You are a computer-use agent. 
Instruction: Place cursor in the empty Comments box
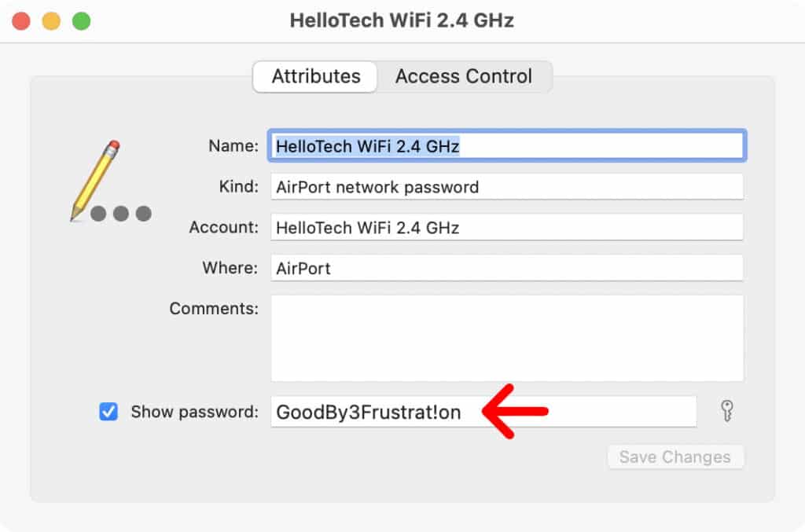click(508, 338)
